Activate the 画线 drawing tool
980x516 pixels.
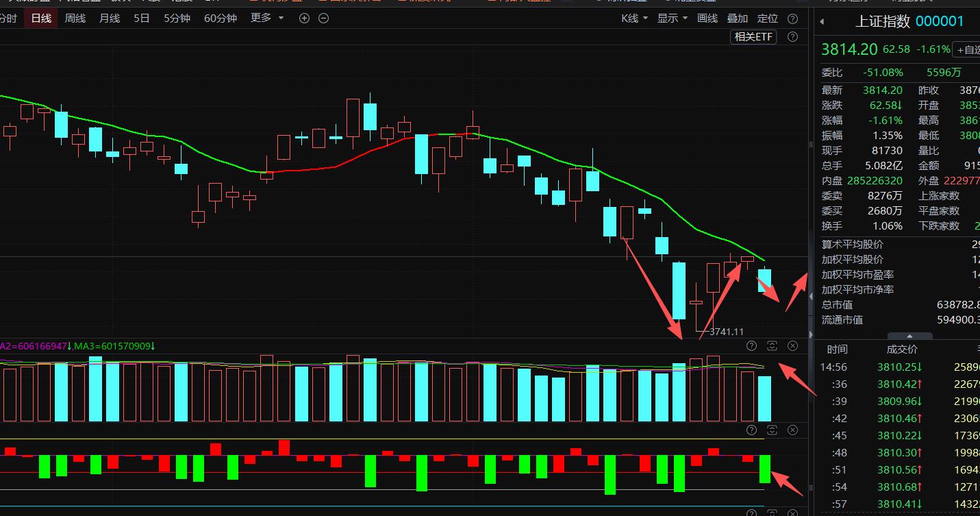click(x=707, y=19)
